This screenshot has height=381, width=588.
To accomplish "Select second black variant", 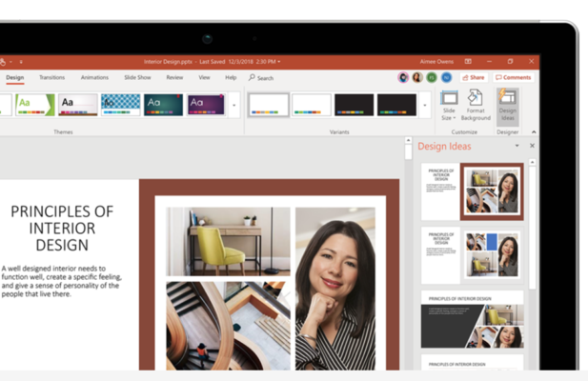I will click(396, 105).
